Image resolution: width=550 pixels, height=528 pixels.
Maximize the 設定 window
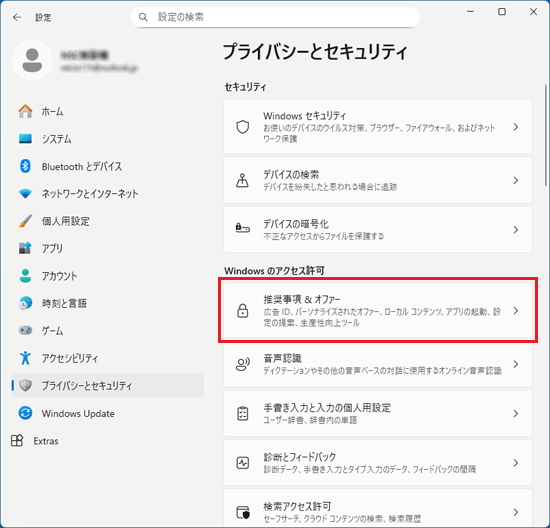click(502, 12)
